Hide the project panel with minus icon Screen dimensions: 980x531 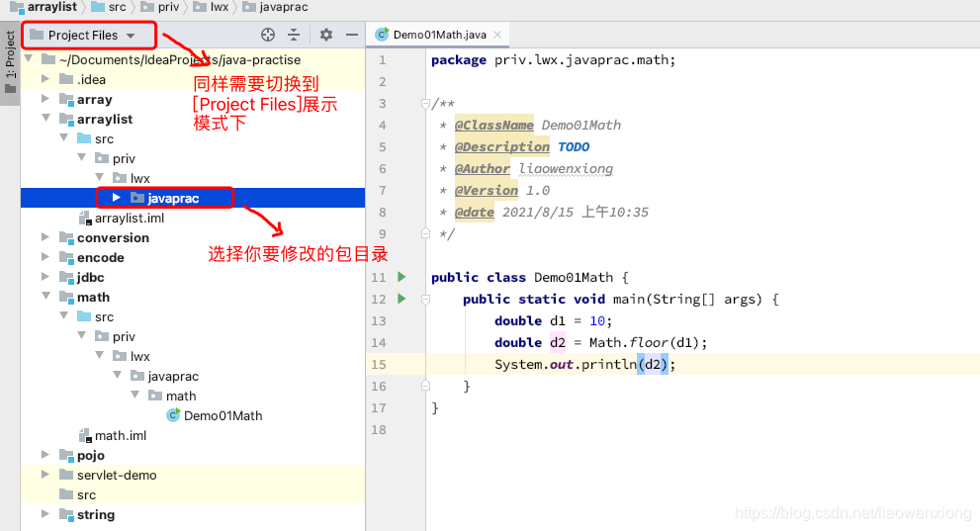click(352, 35)
